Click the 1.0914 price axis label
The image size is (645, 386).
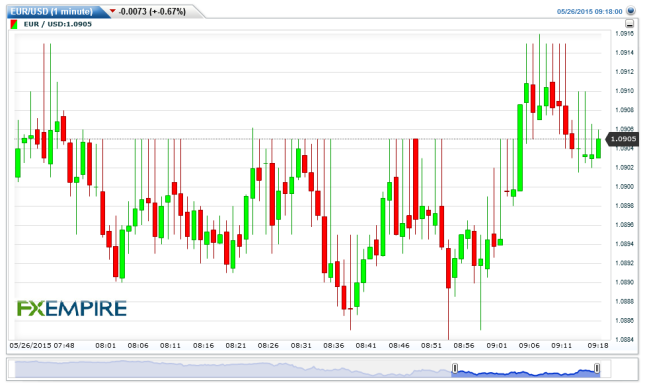624,53
